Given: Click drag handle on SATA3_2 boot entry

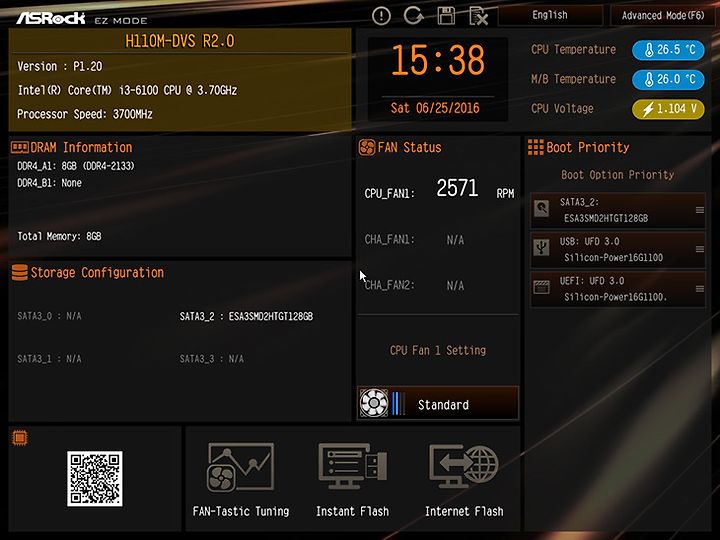Looking at the screenshot, I should [699, 210].
